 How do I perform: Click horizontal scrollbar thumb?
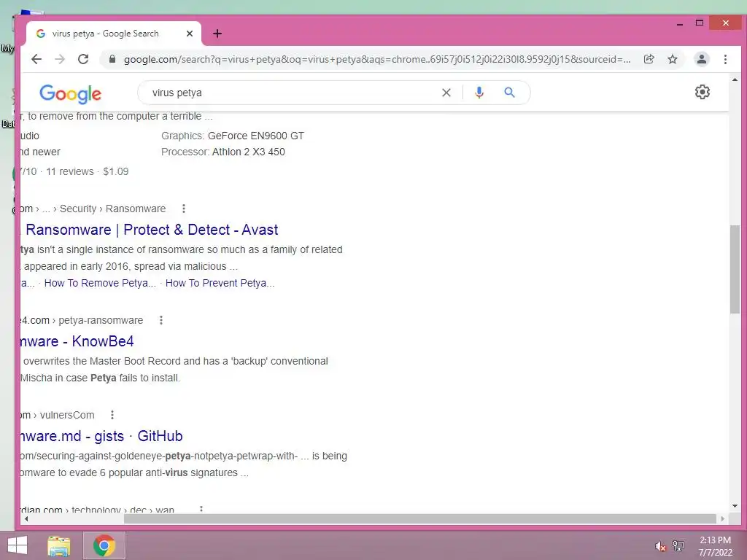pyautogui.click(x=419, y=518)
